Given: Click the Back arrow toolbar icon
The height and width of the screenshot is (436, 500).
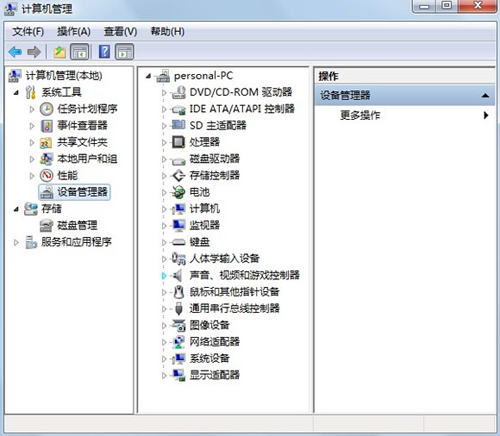Looking at the screenshot, I should [x=15, y=52].
